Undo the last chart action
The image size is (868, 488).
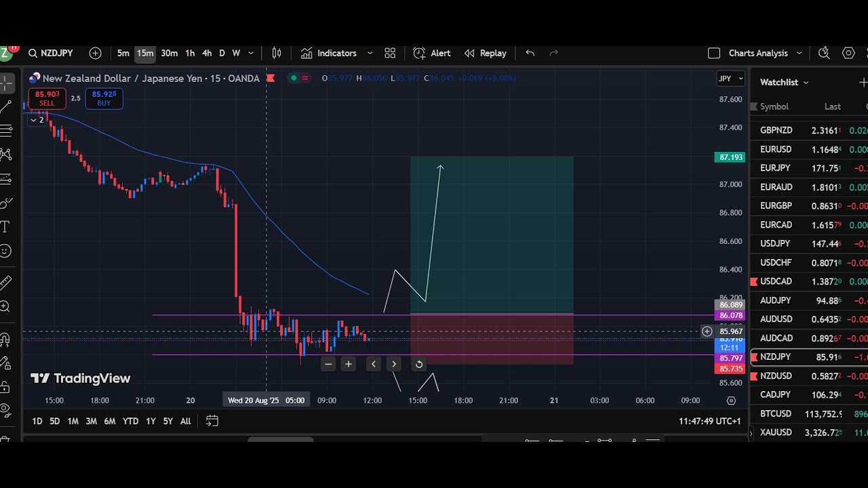click(530, 53)
